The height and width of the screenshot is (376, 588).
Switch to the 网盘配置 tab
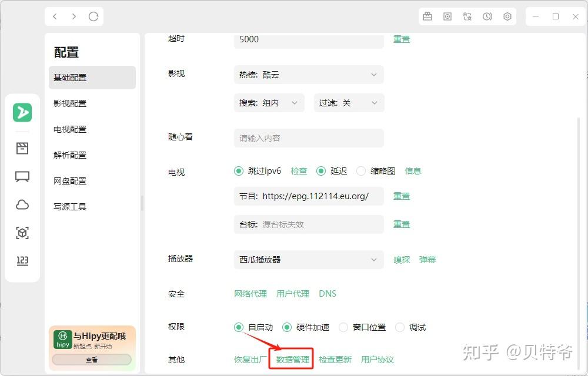71,181
